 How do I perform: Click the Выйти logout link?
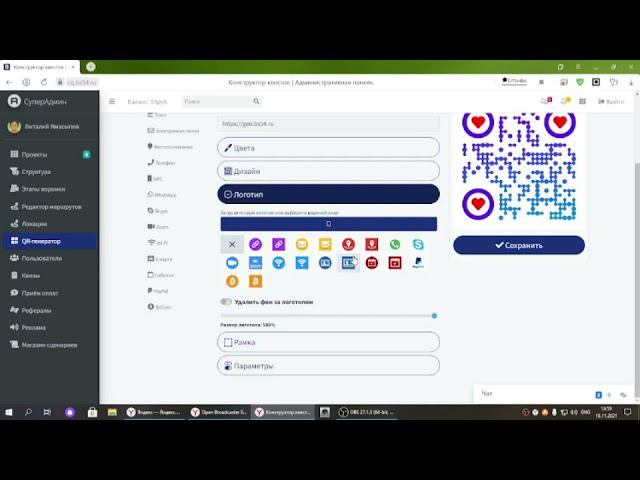[611, 101]
